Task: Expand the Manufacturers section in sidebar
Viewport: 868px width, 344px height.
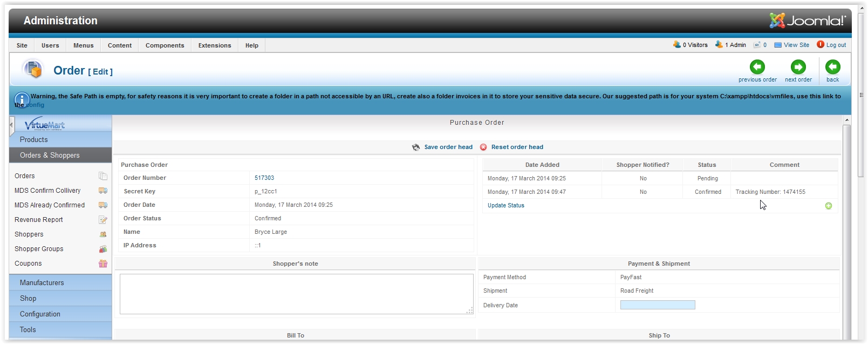Action: (42, 282)
